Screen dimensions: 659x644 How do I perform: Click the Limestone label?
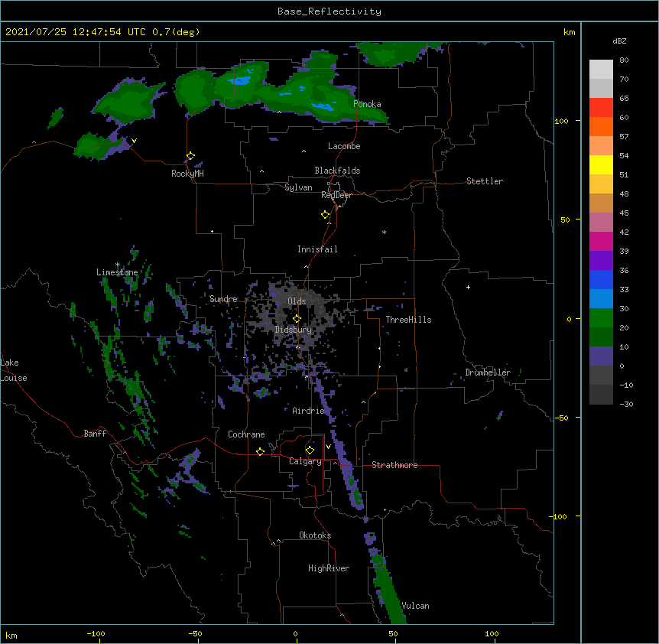point(117,272)
